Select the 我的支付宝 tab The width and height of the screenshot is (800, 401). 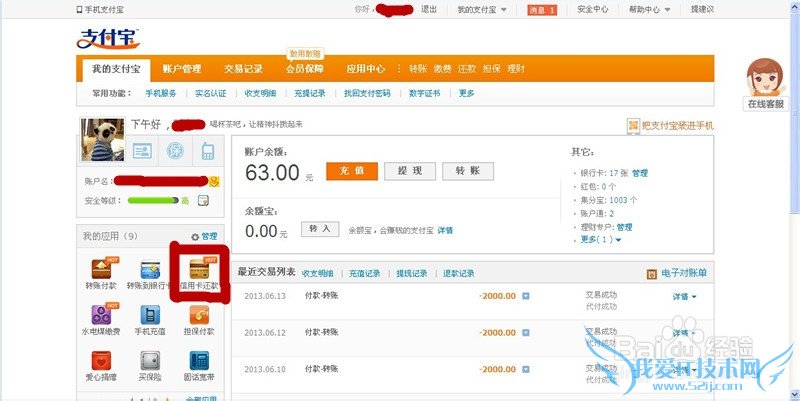tap(116, 69)
